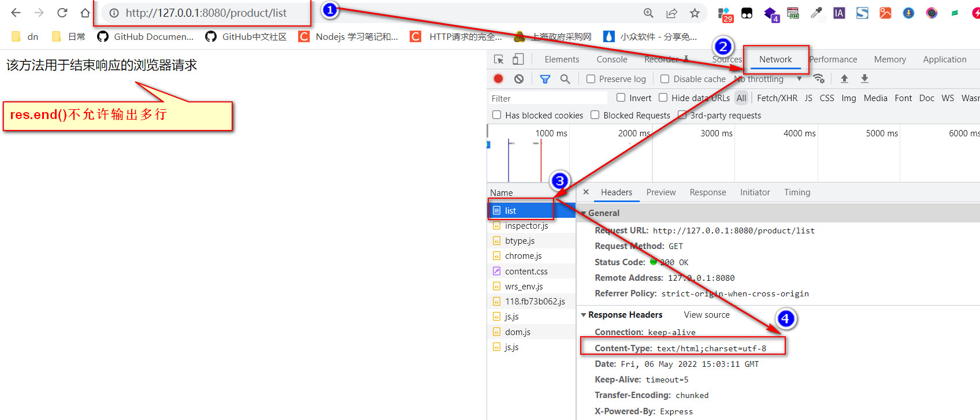Check Has blocked cookies

[496, 115]
